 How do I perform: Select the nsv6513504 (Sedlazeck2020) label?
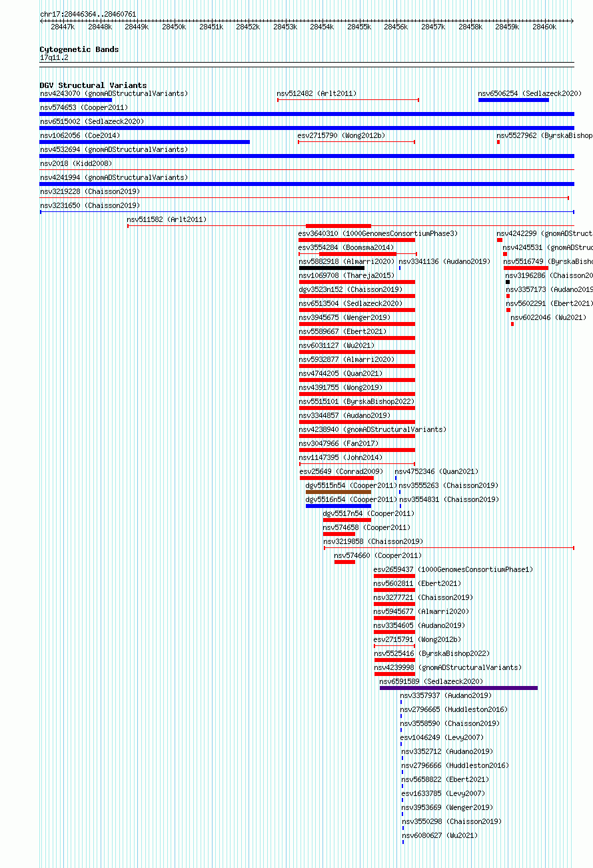click(x=350, y=303)
